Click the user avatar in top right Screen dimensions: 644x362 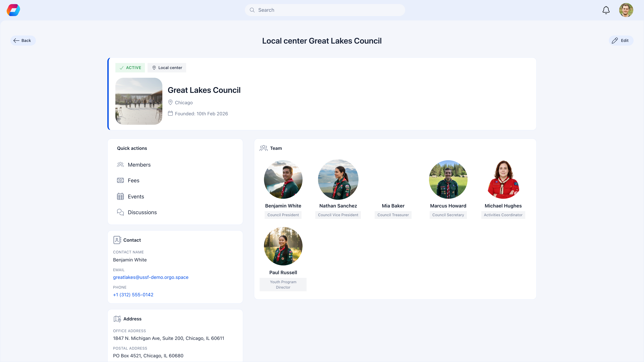click(626, 10)
